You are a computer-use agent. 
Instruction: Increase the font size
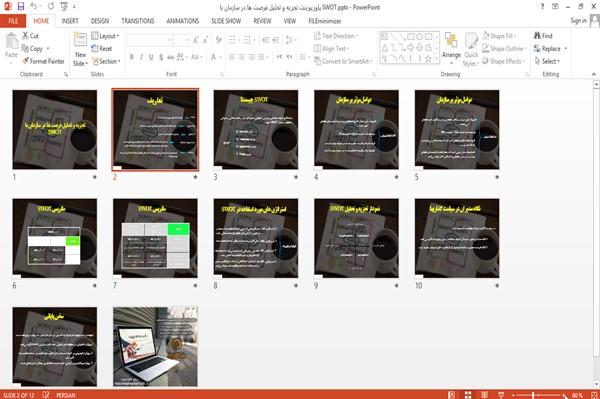tap(196, 40)
